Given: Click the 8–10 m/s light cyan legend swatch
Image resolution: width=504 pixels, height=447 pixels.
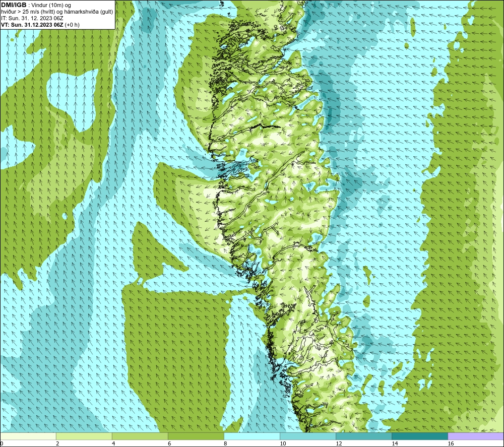Looking at the screenshot, I should pyautogui.click(x=251, y=436).
